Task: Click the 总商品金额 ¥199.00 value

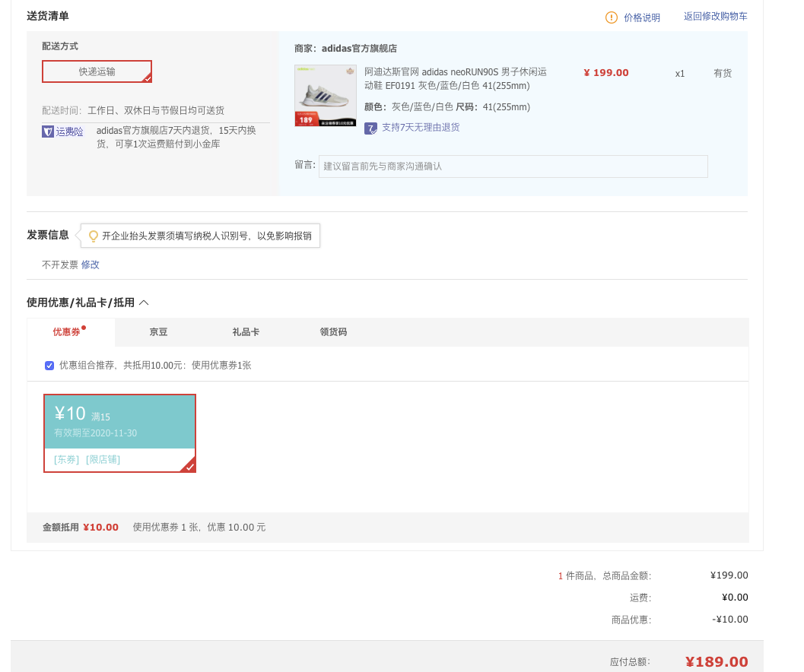Action: (x=729, y=575)
